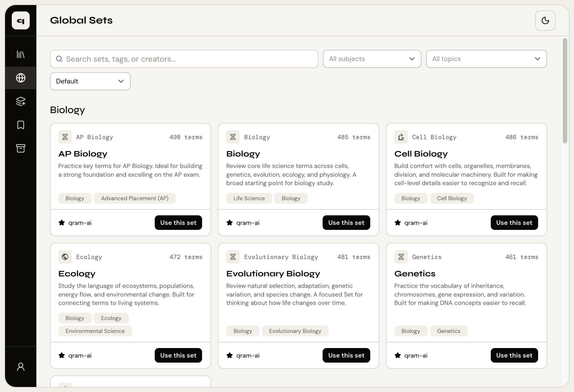The height and width of the screenshot is (392, 574).
Task: Click the star on Evolutionary Biology footer
Action: (x=230, y=355)
